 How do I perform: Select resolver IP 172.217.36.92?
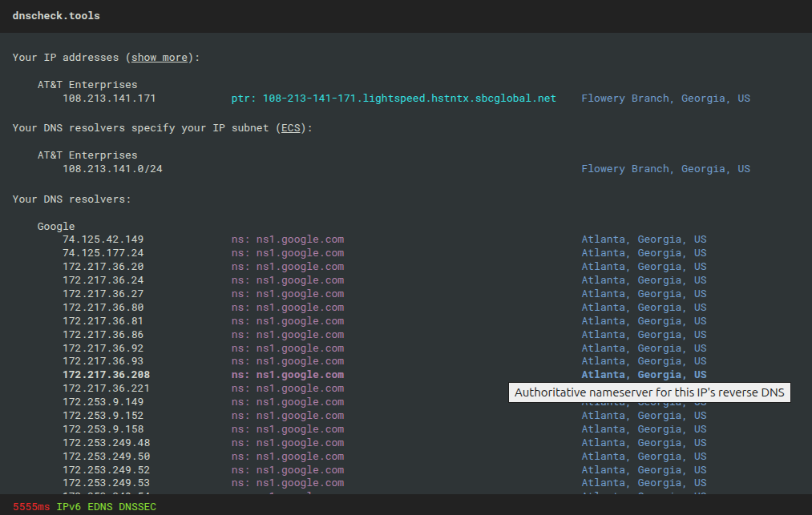click(x=103, y=348)
